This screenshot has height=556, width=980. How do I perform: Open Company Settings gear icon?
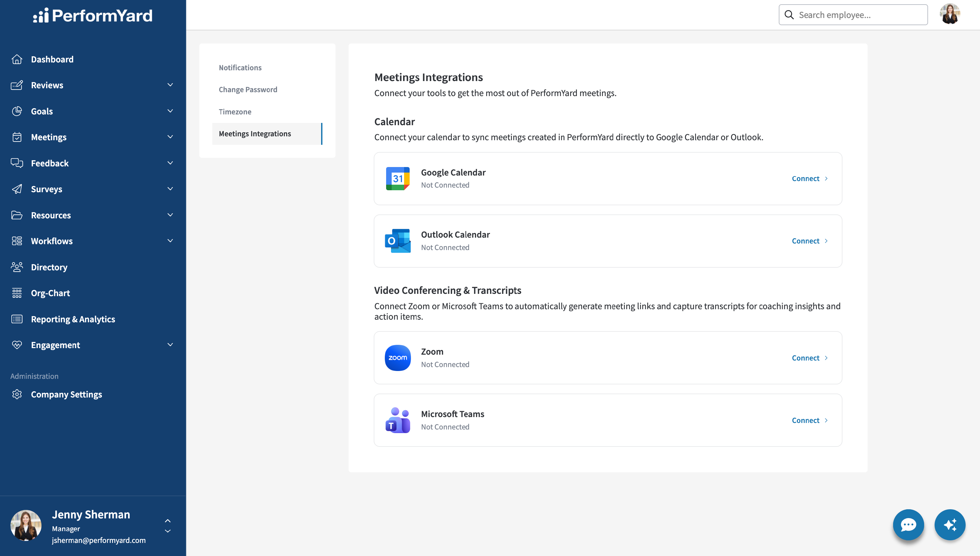tap(17, 394)
